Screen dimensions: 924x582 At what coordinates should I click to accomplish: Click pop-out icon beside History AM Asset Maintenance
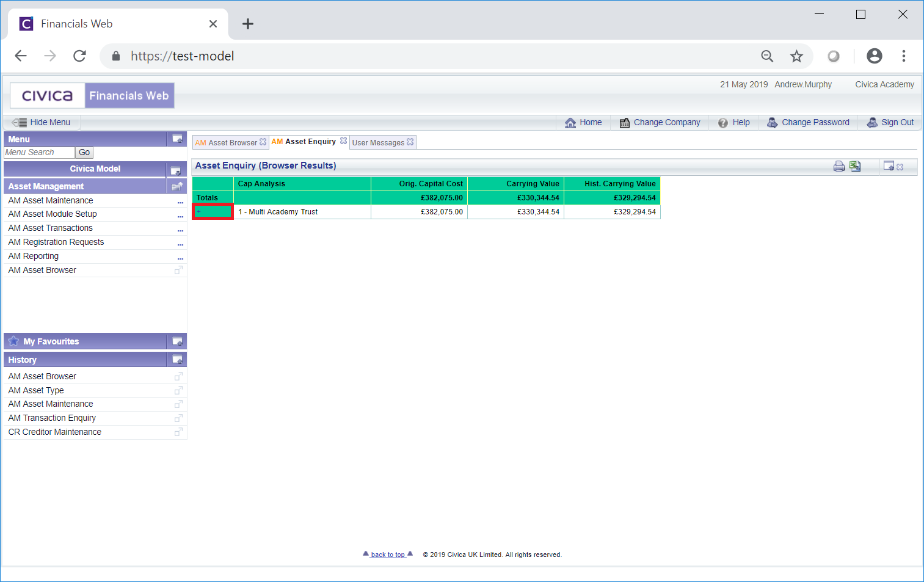178,404
